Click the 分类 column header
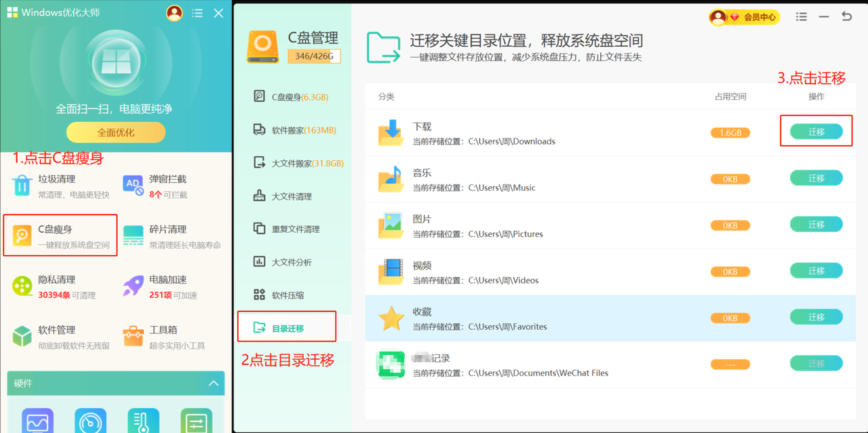The width and height of the screenshot is (868, 433). (387, 96)
